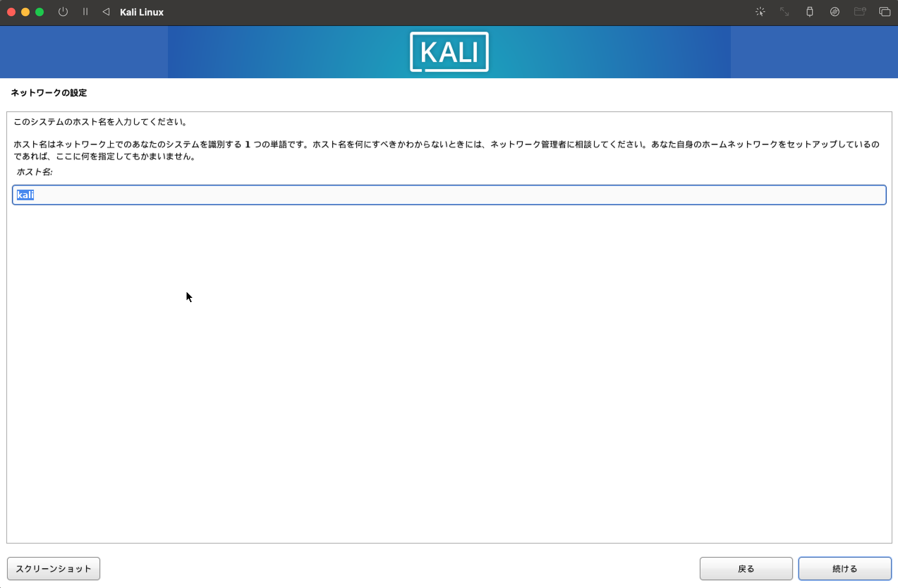898x588 pixels.
Task: Open the CD/DVD drive icon
Action: [835, 12]
